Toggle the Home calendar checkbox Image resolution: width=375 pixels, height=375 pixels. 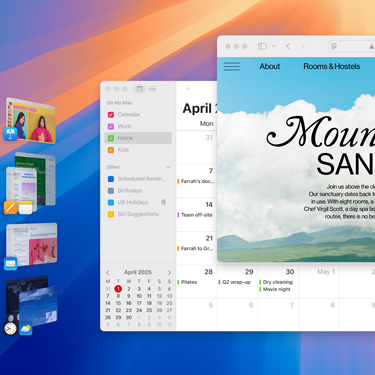tap(111, 138)
